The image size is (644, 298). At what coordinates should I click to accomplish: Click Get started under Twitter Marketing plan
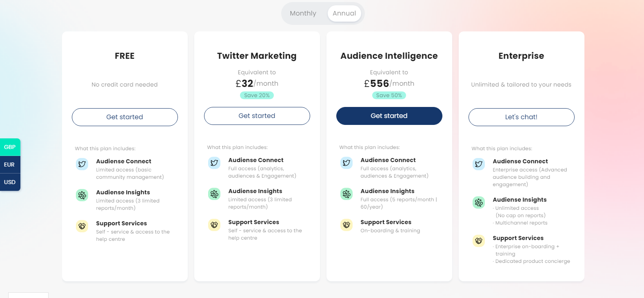(x=257, y=116)
